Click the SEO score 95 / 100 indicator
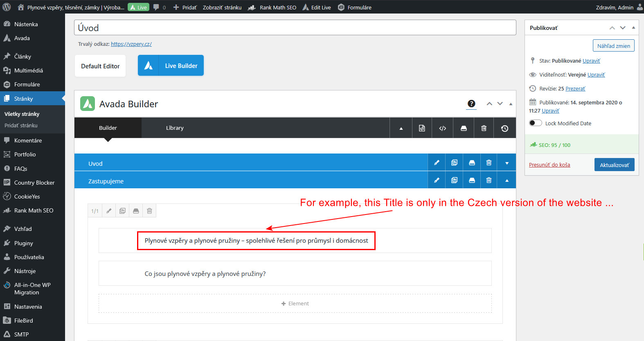The height and width of the screenshot is (341, 644). pos(550,145)
